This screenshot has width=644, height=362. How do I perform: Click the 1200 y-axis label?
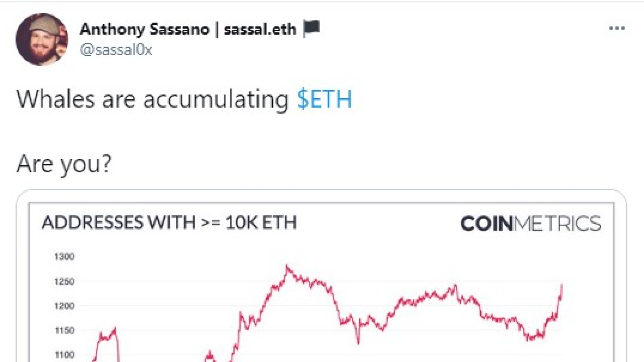point(64,306)
